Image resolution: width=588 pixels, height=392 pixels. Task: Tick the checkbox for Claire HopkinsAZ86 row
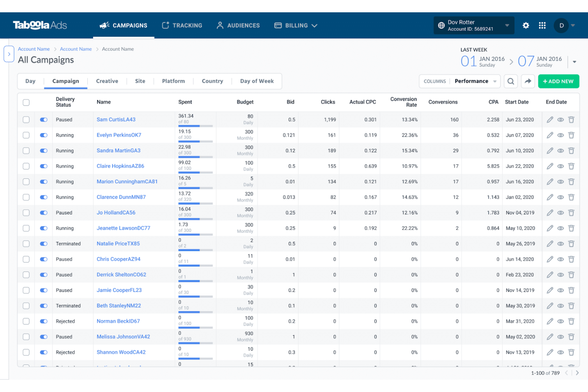coord(26,166)
